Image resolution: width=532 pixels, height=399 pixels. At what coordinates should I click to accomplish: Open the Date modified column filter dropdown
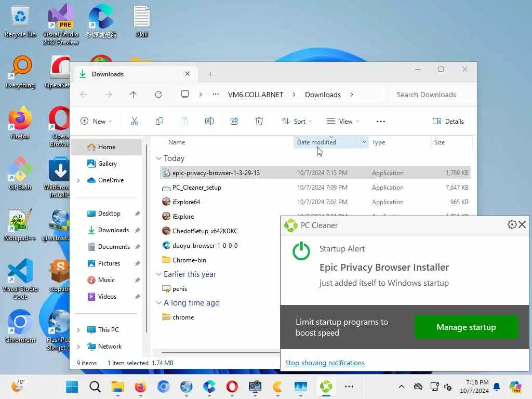[x=364, y=142]
